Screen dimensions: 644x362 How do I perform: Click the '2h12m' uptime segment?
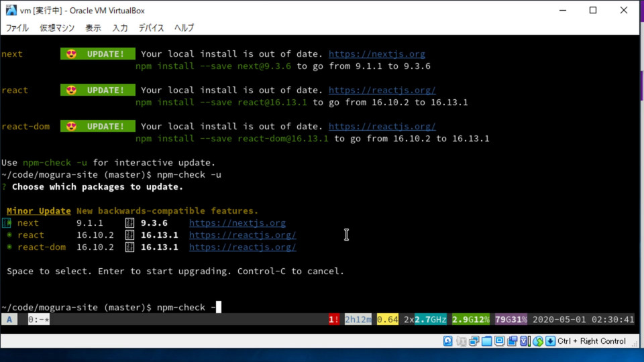[x=358, y=319]
